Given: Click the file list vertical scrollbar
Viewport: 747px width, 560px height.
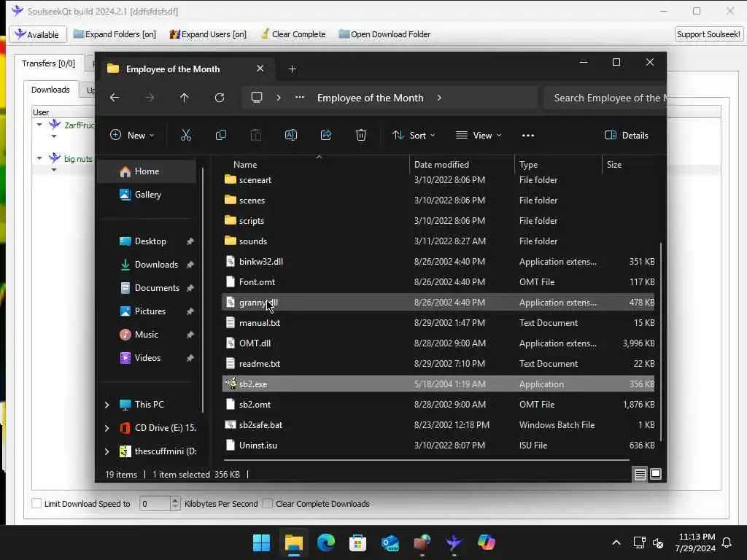Looking at the screenshot, I should pyautogui.click(x=660, y=342).
